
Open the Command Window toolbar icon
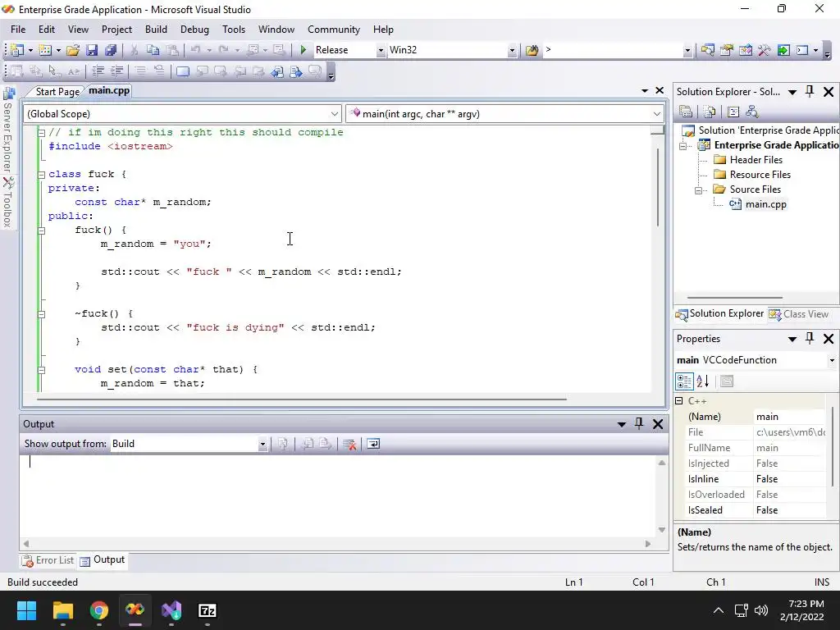pos(802,50)
